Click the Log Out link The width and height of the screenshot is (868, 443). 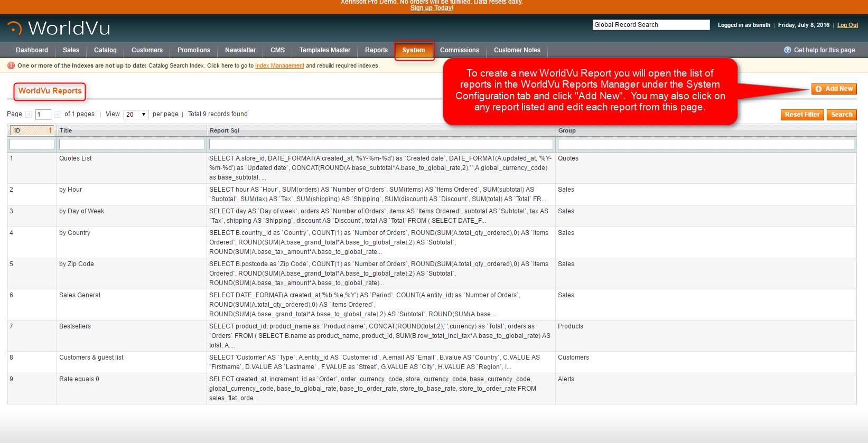847,25
